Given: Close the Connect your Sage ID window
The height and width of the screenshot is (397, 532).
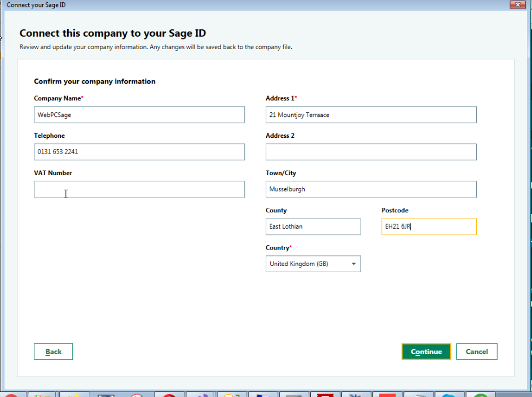Looking at the screenshot, I should 518,5.
